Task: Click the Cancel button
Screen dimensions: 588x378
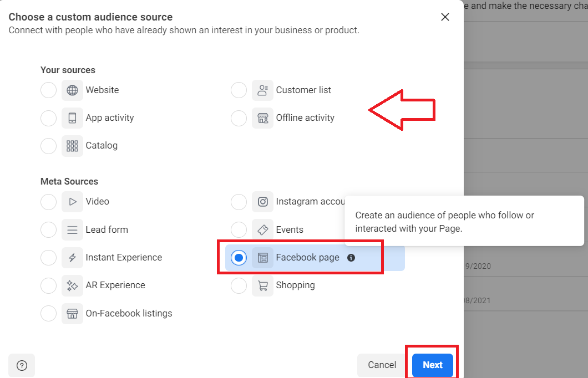Action: tap(382, 365)
